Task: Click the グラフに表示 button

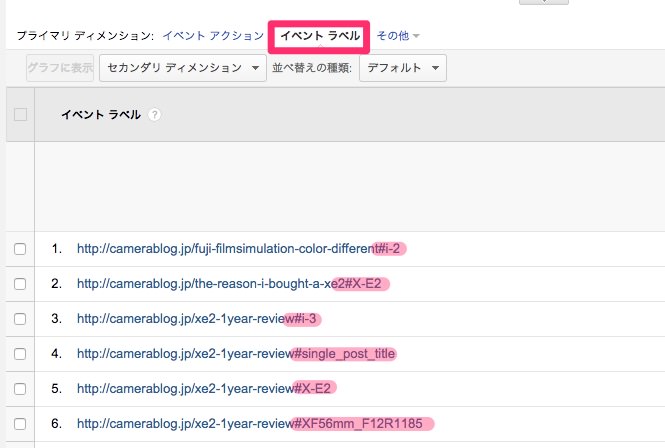Action: pos(60,68)
